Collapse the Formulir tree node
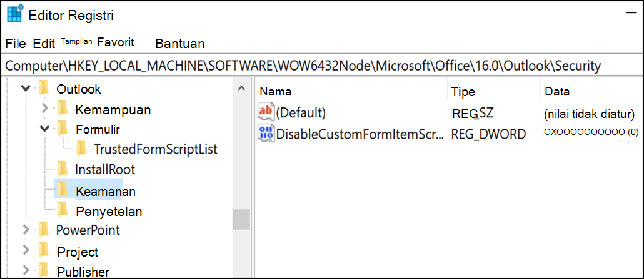 45,129
